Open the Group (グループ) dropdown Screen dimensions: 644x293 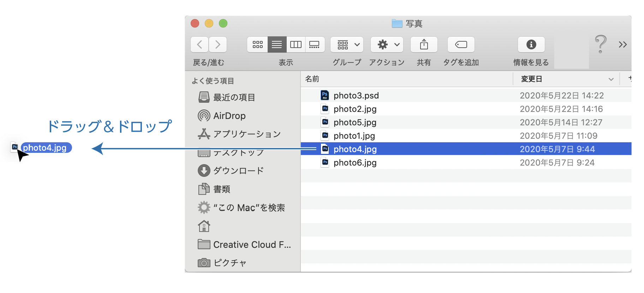347,44
